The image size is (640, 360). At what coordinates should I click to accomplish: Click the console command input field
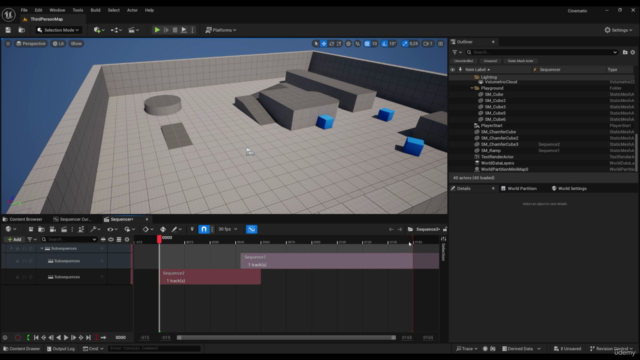click(155, 349)
